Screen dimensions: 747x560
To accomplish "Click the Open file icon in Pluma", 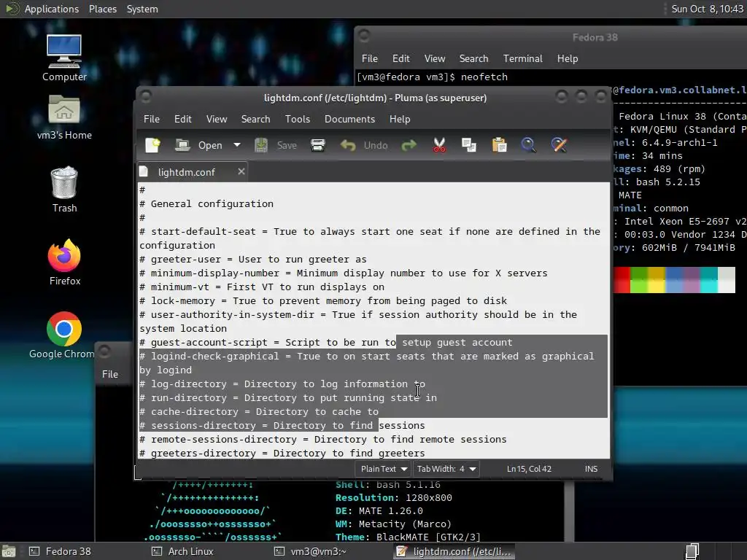I will click(182, 145).
